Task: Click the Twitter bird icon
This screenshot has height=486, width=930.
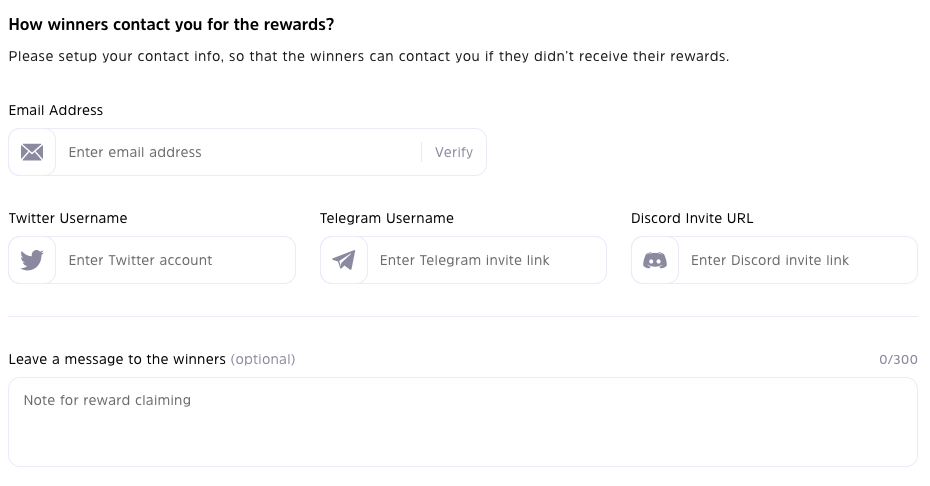Action: click(32, 260)
